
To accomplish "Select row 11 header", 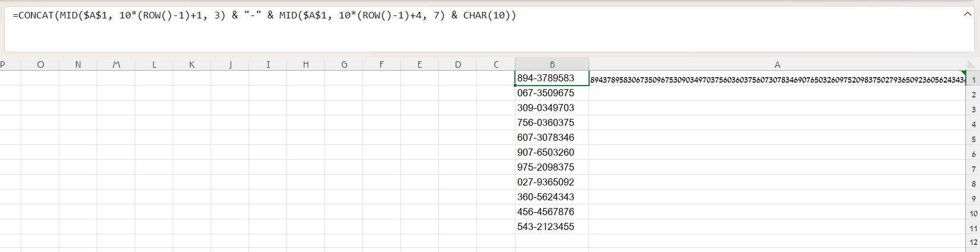I will coord(973,228).
